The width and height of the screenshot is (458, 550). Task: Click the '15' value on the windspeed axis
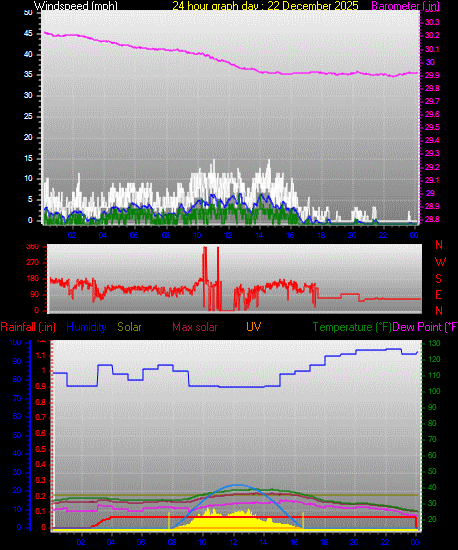[28, 158]
